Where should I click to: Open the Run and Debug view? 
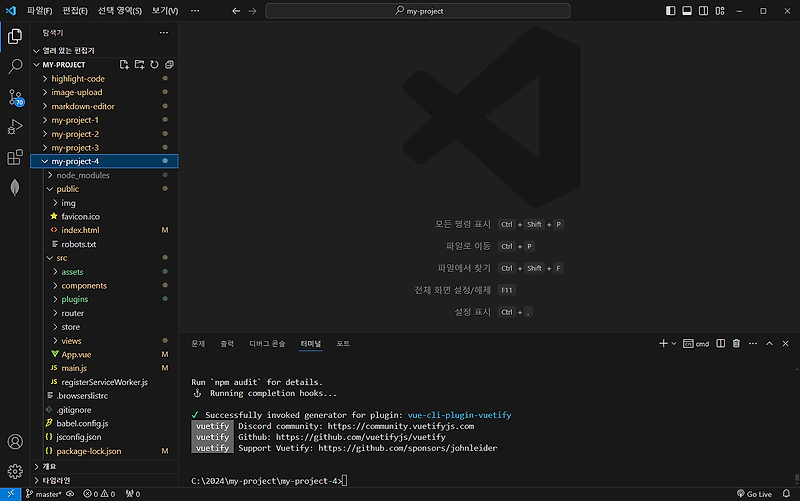pos(15,127)
